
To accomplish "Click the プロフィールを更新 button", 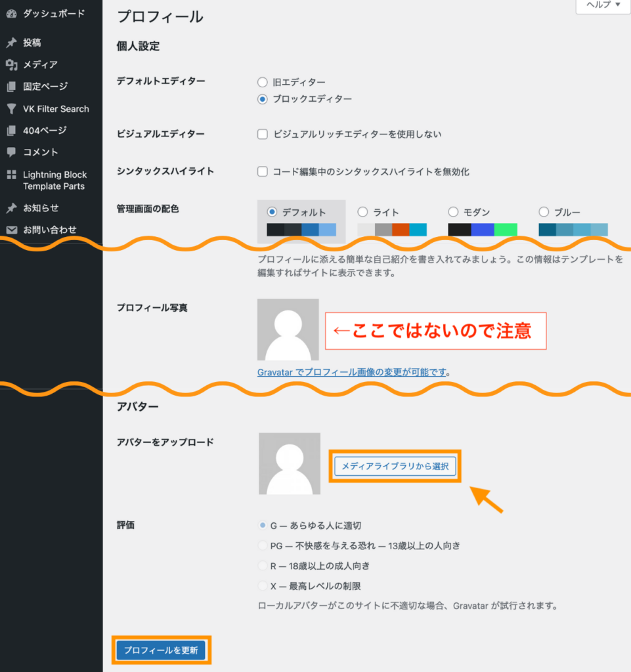I will [162, 650].
